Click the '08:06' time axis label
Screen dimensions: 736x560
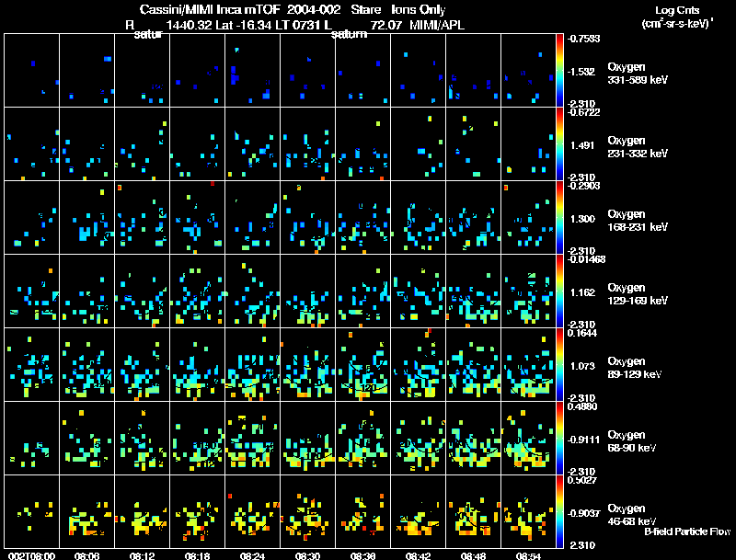(86, 555)
